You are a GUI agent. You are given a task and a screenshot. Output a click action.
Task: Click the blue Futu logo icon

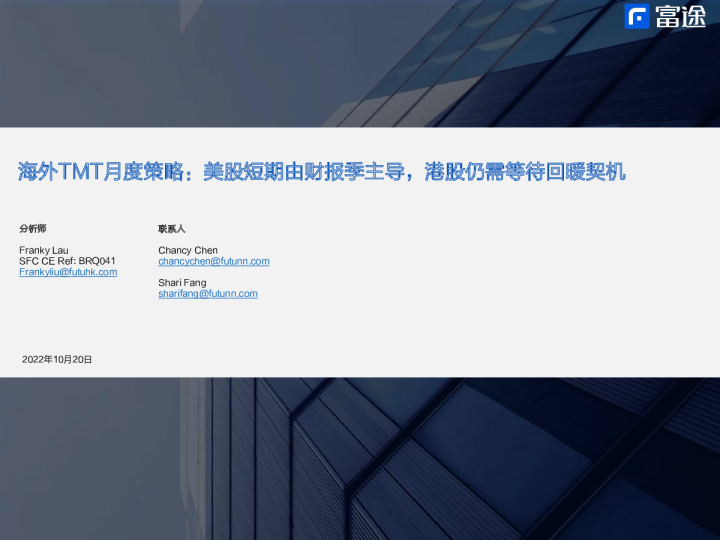point(637,17)
